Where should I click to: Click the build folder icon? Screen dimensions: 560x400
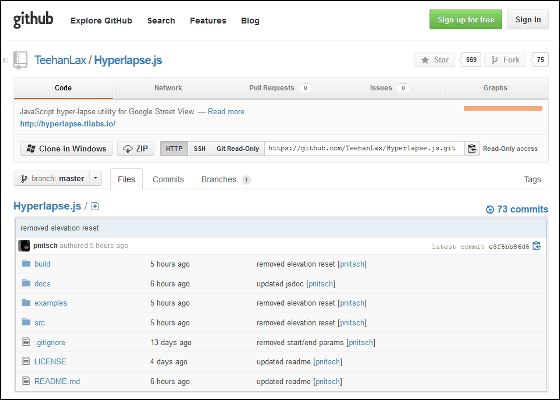point(26,264)
